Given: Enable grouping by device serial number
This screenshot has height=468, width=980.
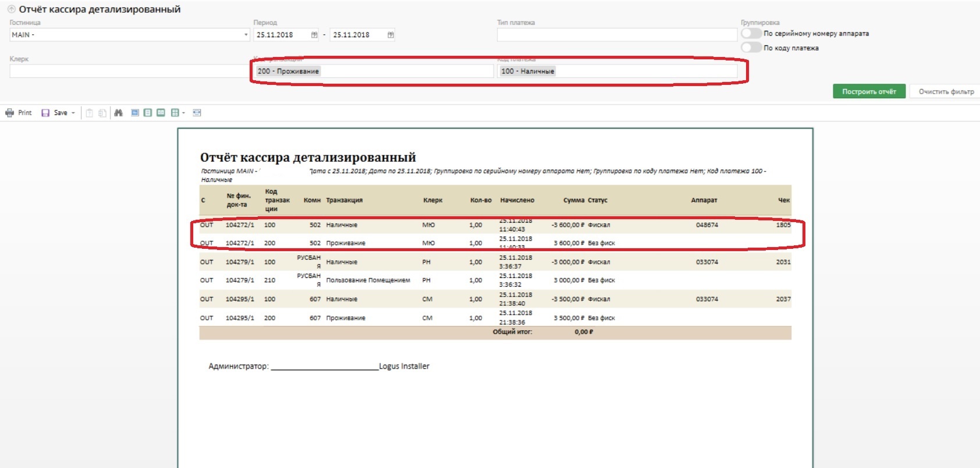Looking at the screenshot, I should click(751, 34).
